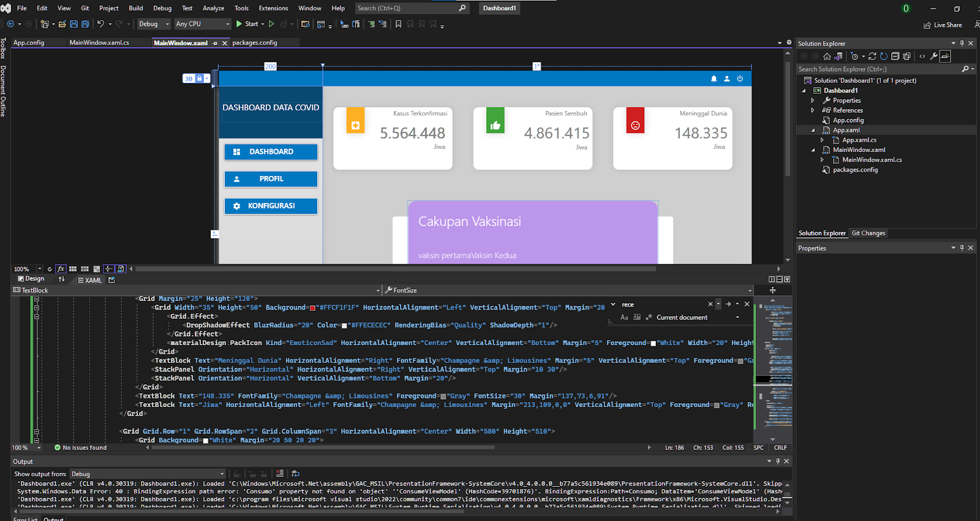Expand the App.xaml.cs node
980x521 pixels.
[x=822, y=140]
